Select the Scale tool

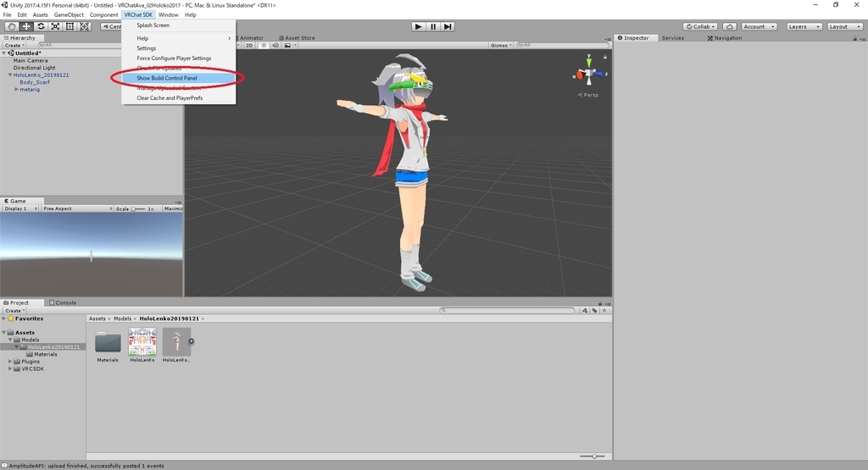coord(55,26)
